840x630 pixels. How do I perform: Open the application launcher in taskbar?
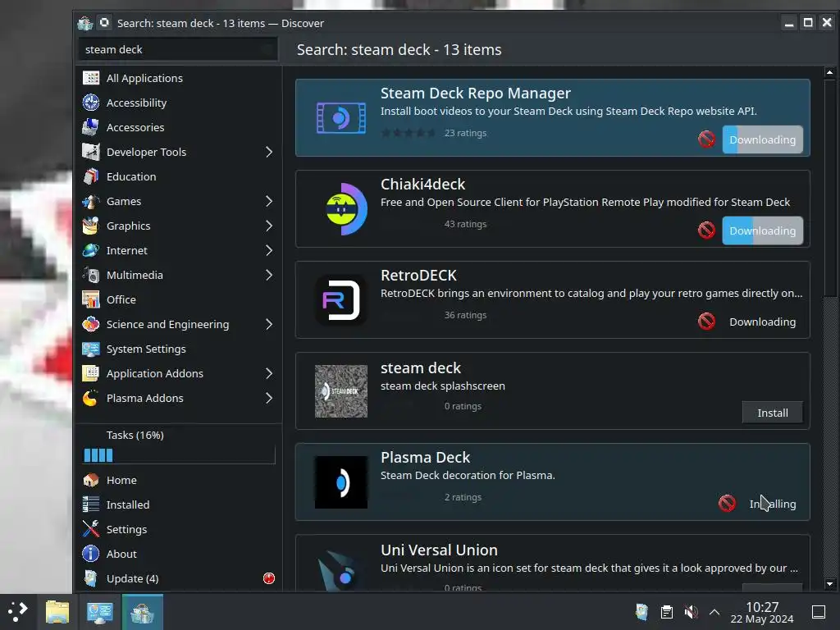pyautogui.click(x=18, y=612)
